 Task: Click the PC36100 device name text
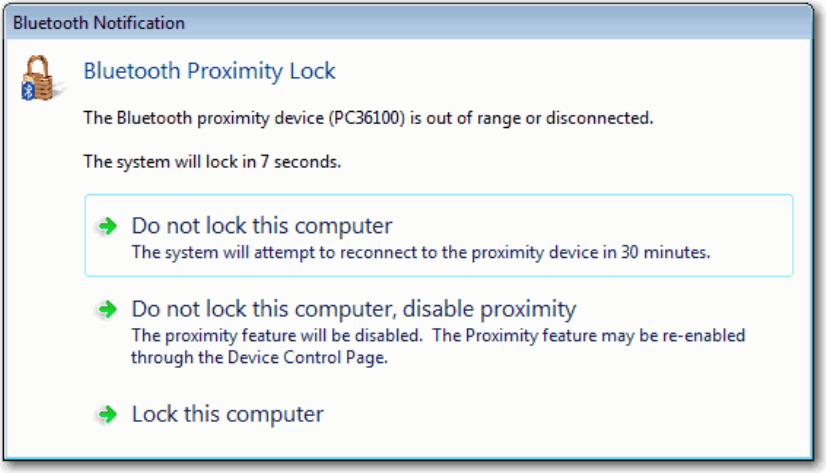pos(367,118)
